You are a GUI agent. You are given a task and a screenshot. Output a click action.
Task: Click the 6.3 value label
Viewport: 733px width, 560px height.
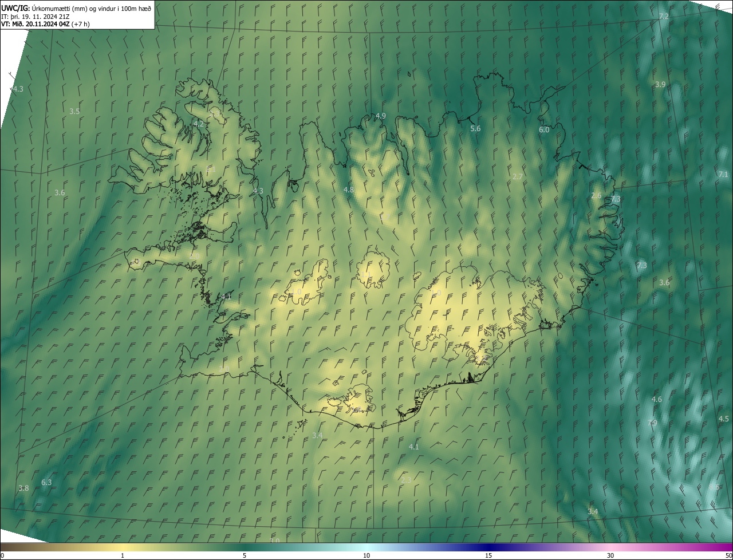coord(46,483)
